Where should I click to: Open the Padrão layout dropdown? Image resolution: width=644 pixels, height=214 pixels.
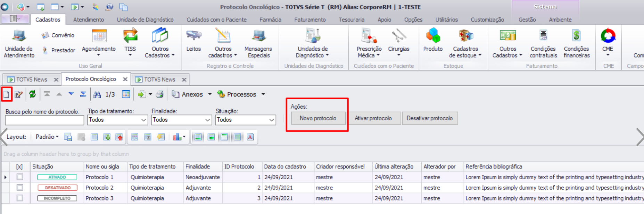tap(47, 137)
